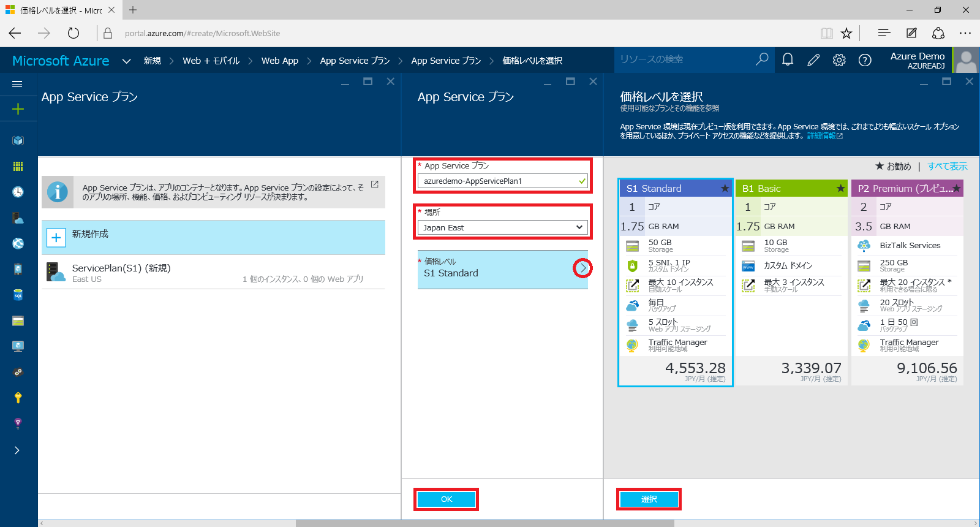
Task: Click お勧め recommended filter
Action: pos(893,166)
